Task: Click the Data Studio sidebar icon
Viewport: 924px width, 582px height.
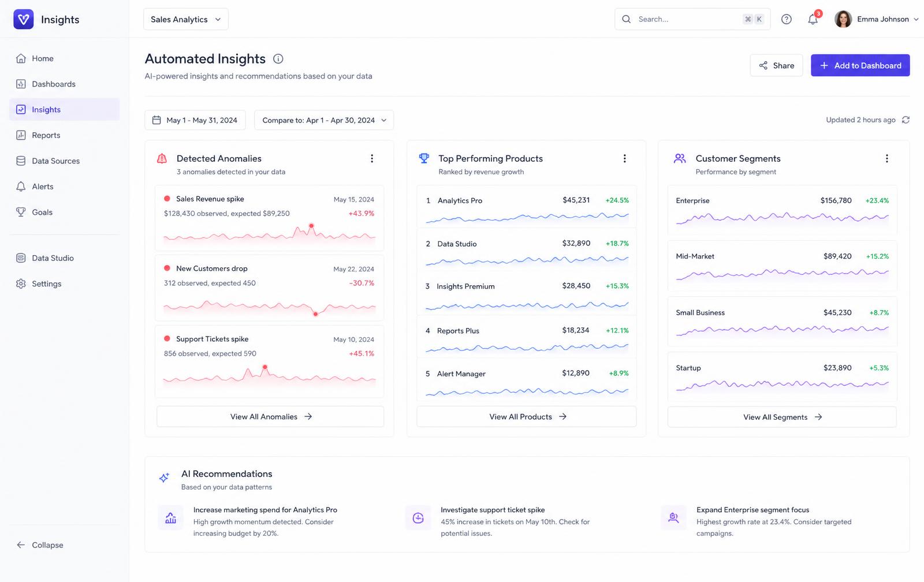Action: point(21,258)
